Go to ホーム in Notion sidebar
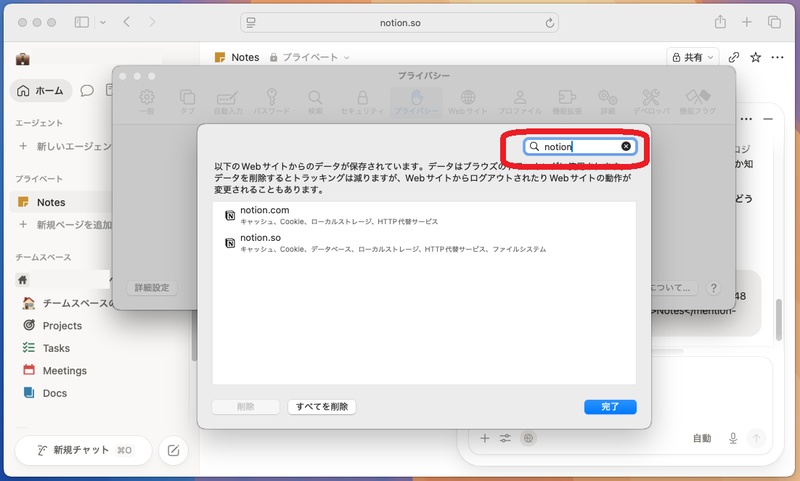Screen dimensions: 800x481 click(41, 91)
